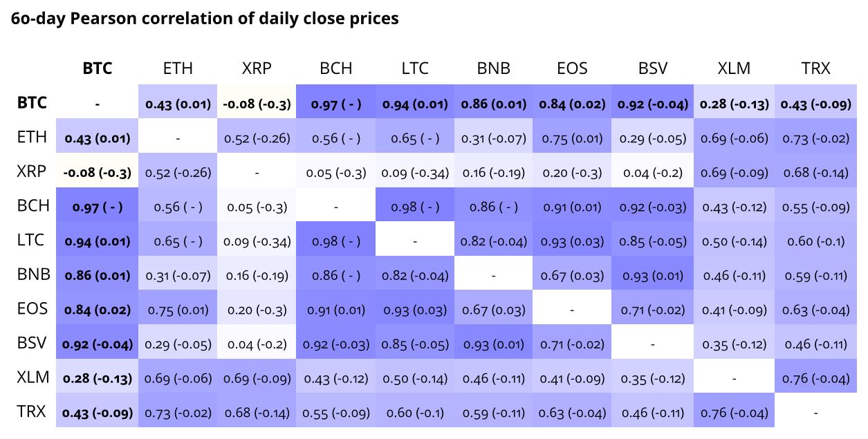
Task: Click BSV row cell under ETH column
Action: pos(178,344)
